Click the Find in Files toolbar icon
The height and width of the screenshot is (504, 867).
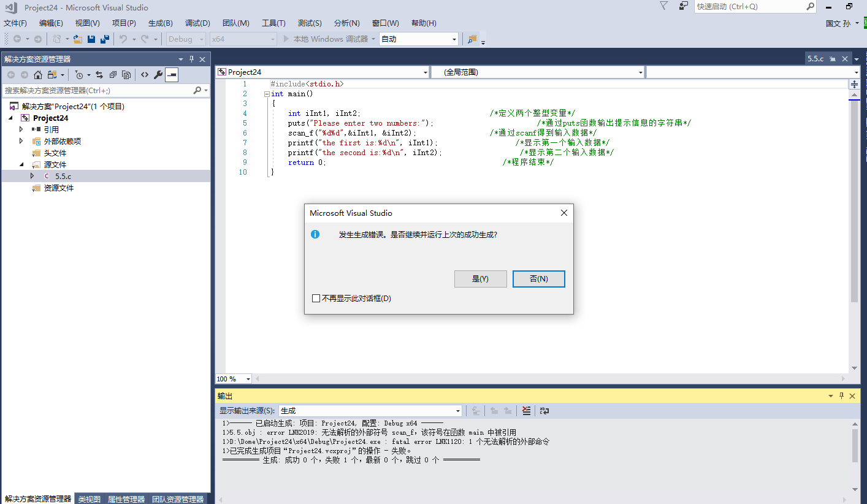(472, 39)
